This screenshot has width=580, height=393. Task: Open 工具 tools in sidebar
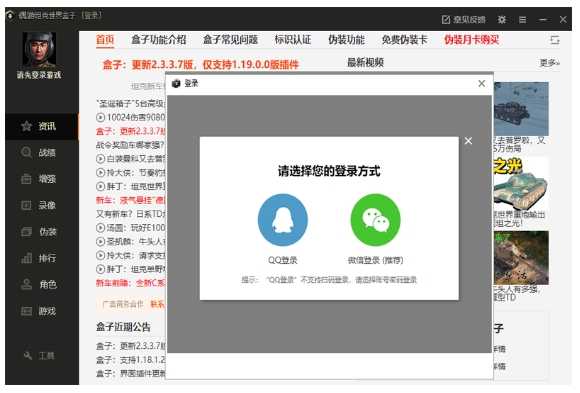(x=39, y=356)
